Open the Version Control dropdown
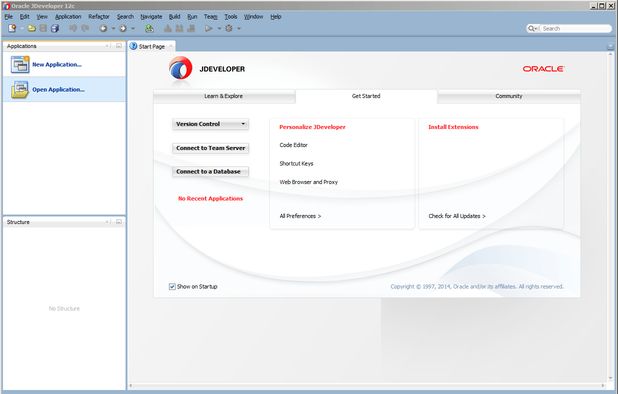This screenshot has width=618, height=394. [210, 124]
